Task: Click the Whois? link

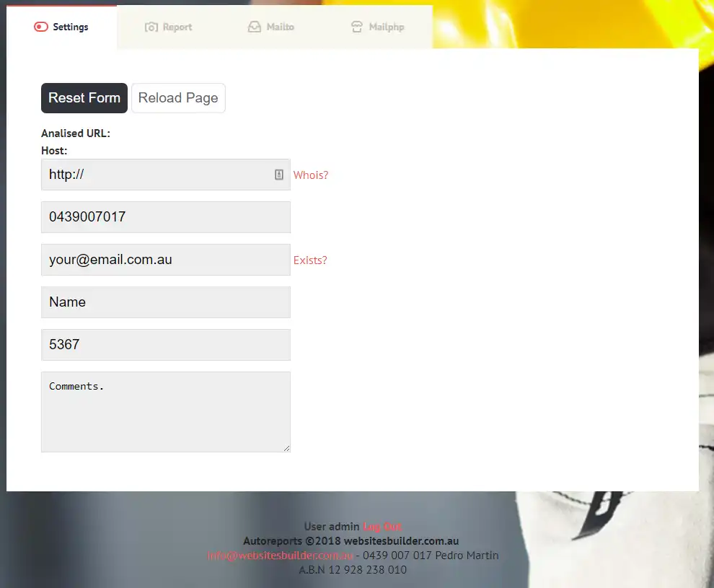Action: 311,175
